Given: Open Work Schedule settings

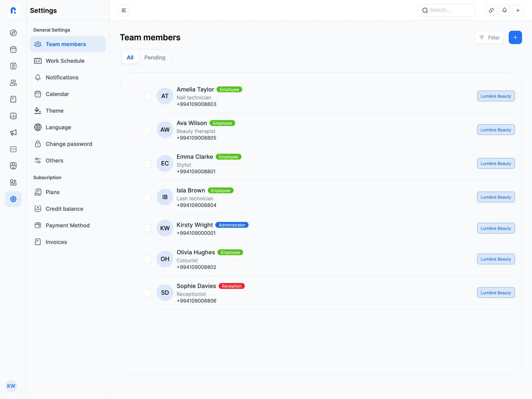Looking at the screenshot, I should click(68, 61).
